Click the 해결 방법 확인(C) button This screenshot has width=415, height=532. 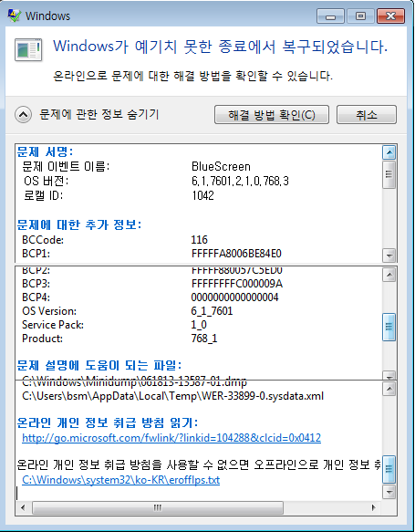tap(272, 115)
